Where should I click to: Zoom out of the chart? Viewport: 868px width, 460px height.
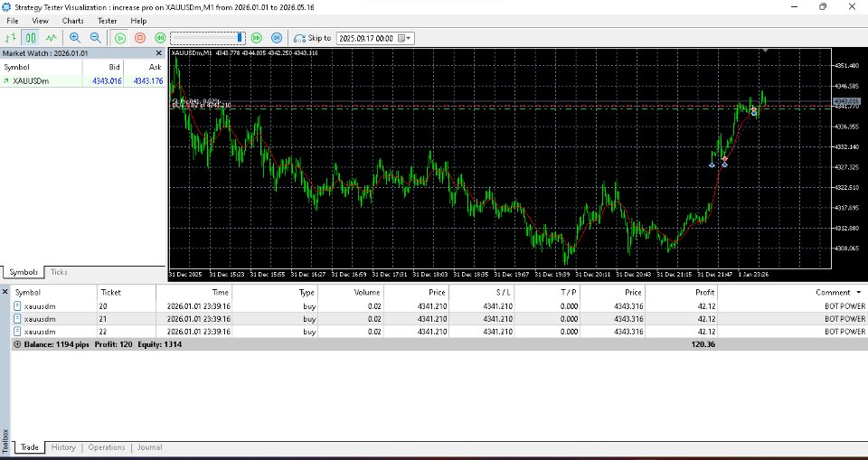95,38
